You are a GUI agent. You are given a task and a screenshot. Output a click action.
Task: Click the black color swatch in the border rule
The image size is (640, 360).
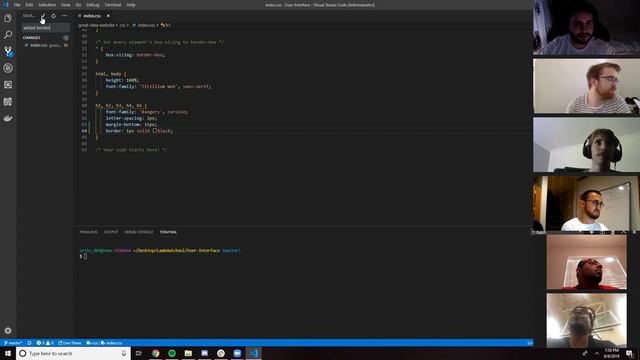[x=155, y=131]
